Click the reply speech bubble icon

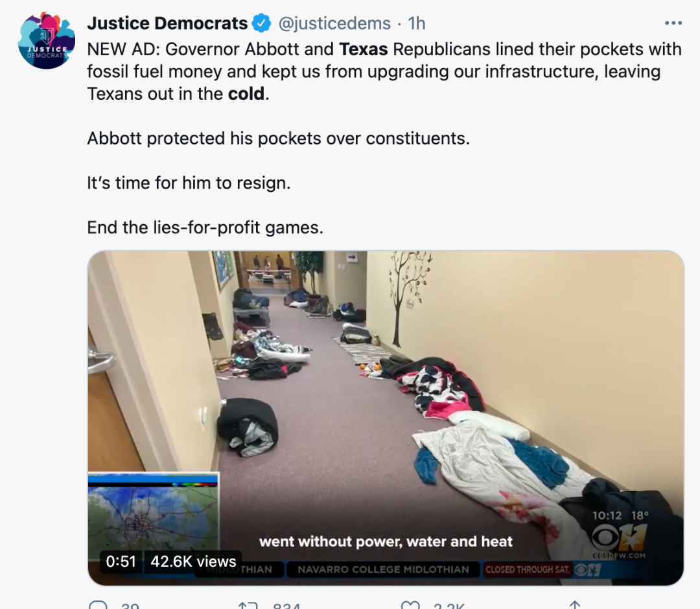click(99, 605)
